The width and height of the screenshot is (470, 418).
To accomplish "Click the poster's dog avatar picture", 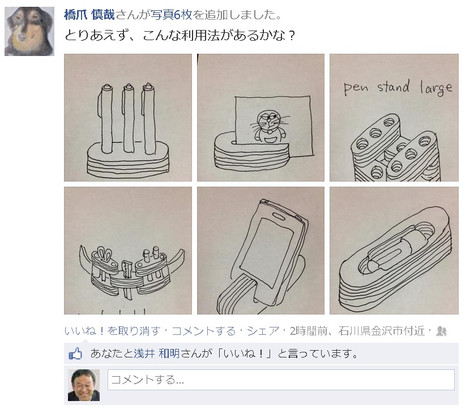I will [x=29, y=31].
